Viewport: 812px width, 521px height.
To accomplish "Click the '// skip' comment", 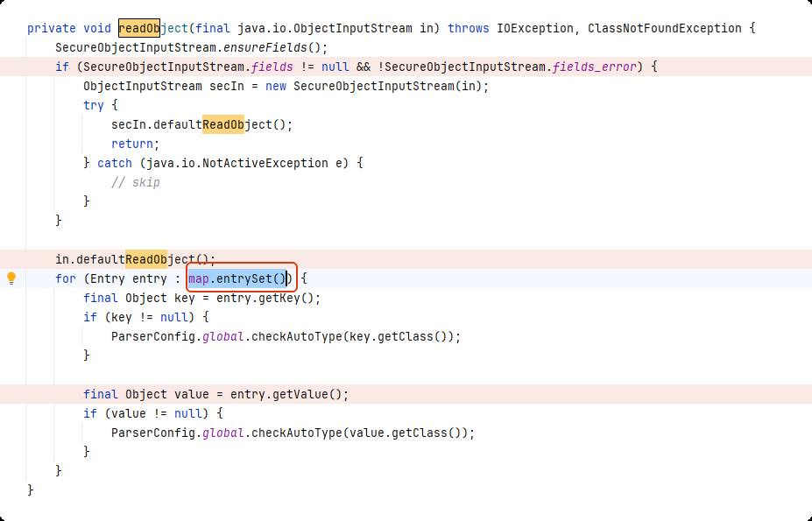I will pyautogui.click(x=135, y=182).
